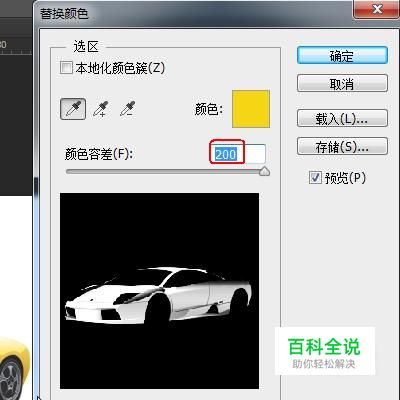Click the 颜色容差 value field showing 200
The image size is (400, 400).
click(238, 154)
